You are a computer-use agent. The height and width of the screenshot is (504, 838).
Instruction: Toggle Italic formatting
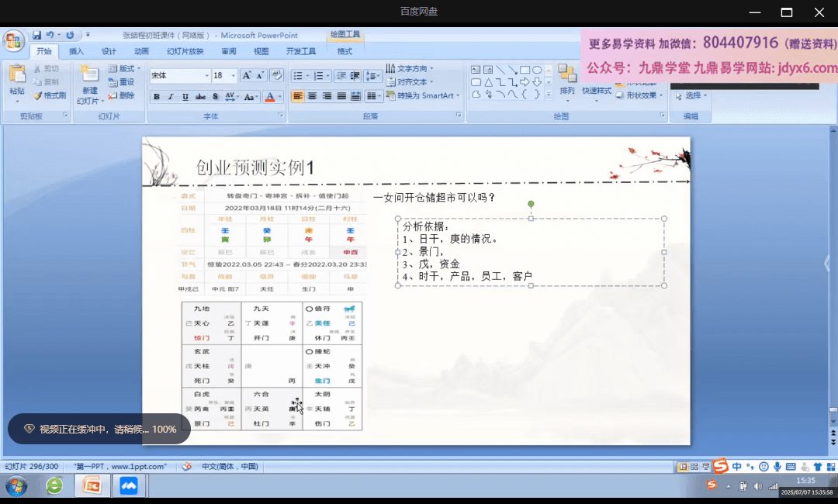pos(171,97)
